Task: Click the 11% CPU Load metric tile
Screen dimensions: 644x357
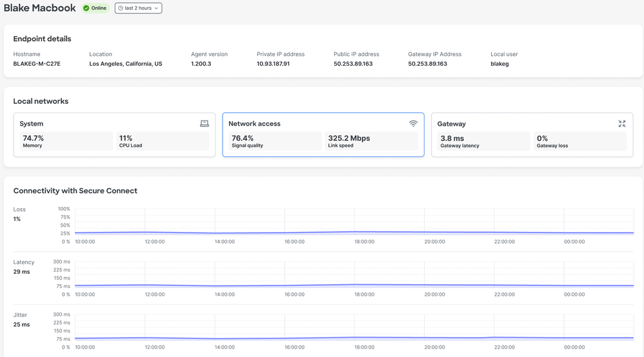Action: (x=162, y=141)
